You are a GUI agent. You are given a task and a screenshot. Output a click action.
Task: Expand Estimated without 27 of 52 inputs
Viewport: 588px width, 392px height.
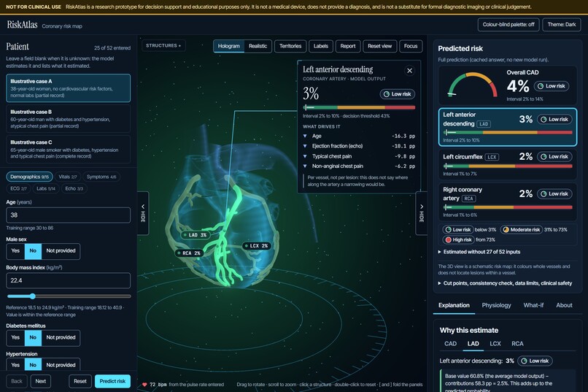coord(479,252)
